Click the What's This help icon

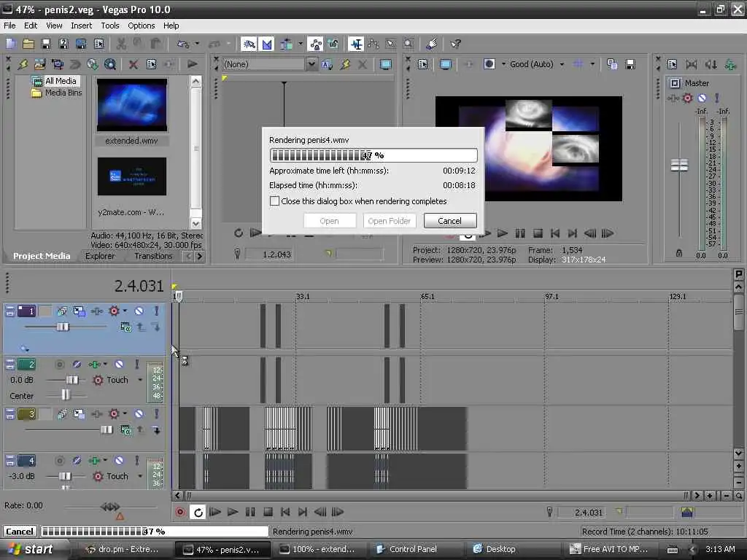tap(455, 44)
